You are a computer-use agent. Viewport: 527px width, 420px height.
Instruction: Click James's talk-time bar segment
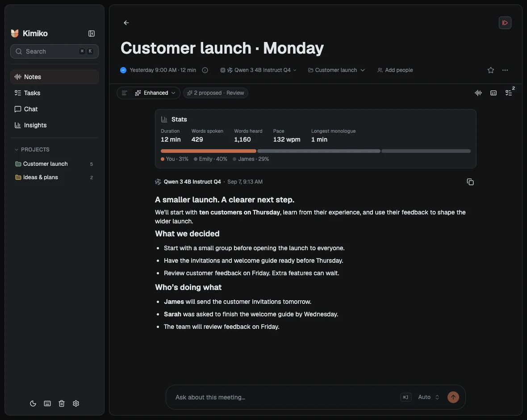(x=426, y=151)
